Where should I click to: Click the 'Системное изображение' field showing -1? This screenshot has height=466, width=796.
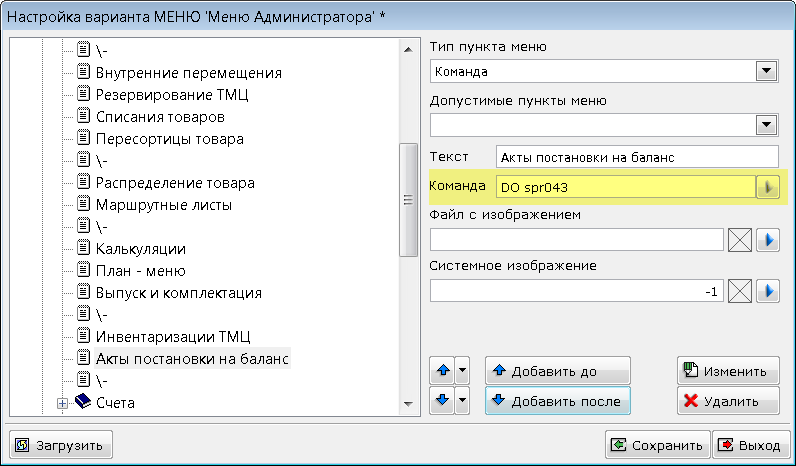[577, 291]
